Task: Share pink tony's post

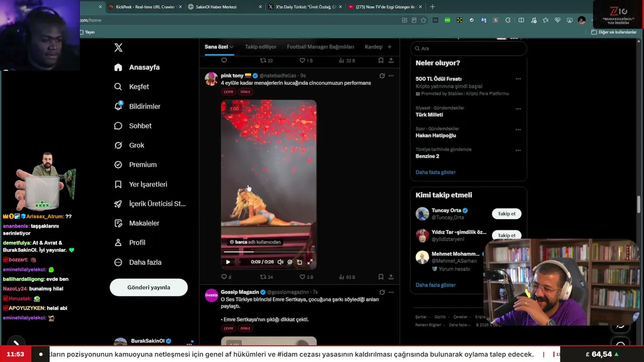Action: click(x=391, y=277)
